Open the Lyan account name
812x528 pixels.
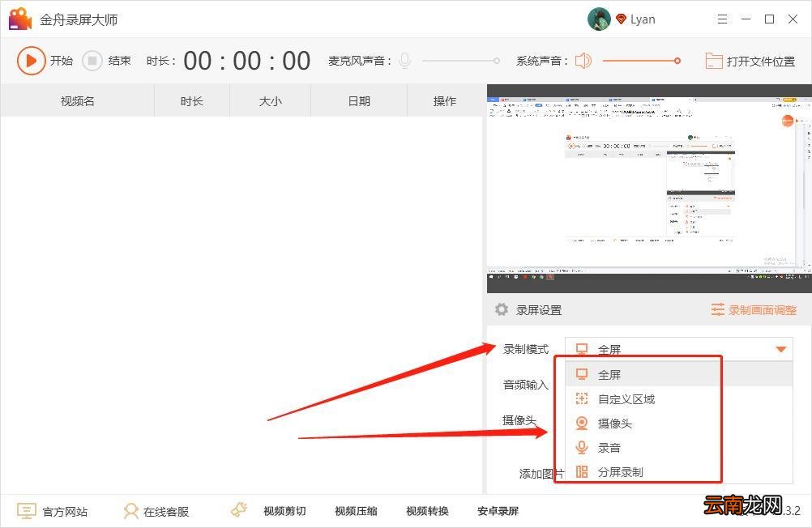[643, 19]
